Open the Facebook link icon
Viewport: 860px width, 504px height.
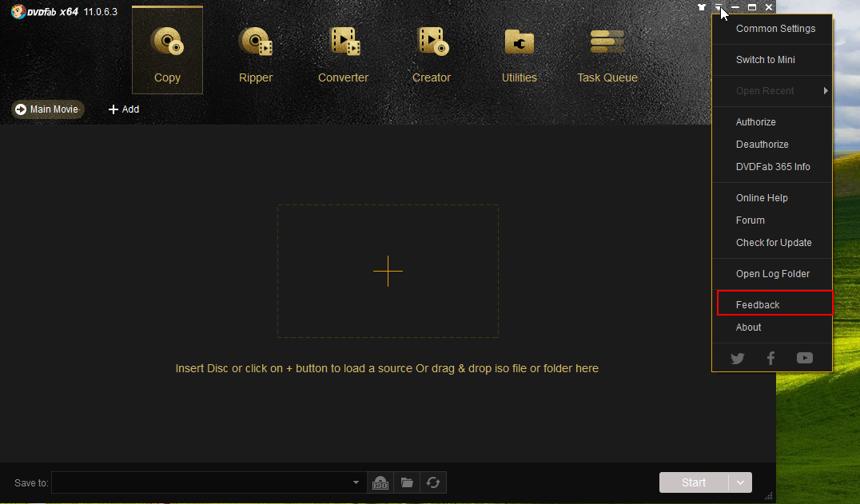[x=770, y=359]
